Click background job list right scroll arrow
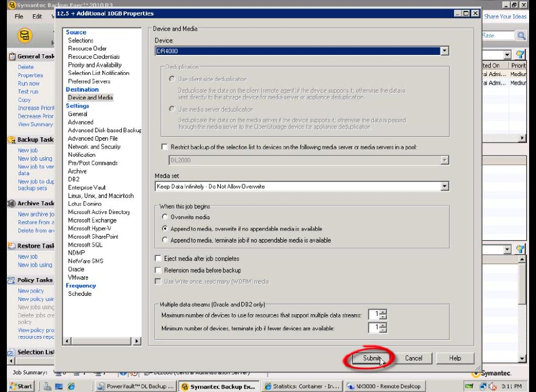This screenshot has height=392, width=536. click(x=522, y=138)
